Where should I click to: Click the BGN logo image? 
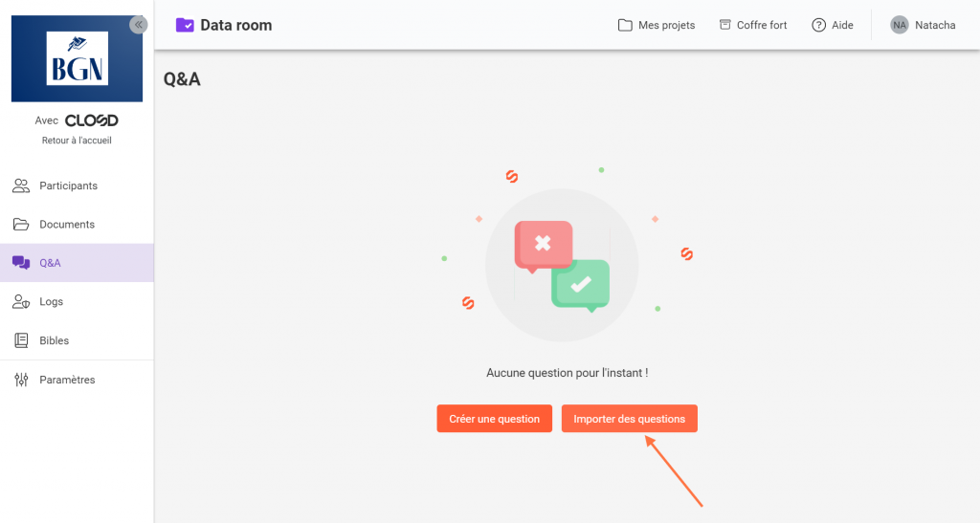pyautogui.click(x=77, y=58)
